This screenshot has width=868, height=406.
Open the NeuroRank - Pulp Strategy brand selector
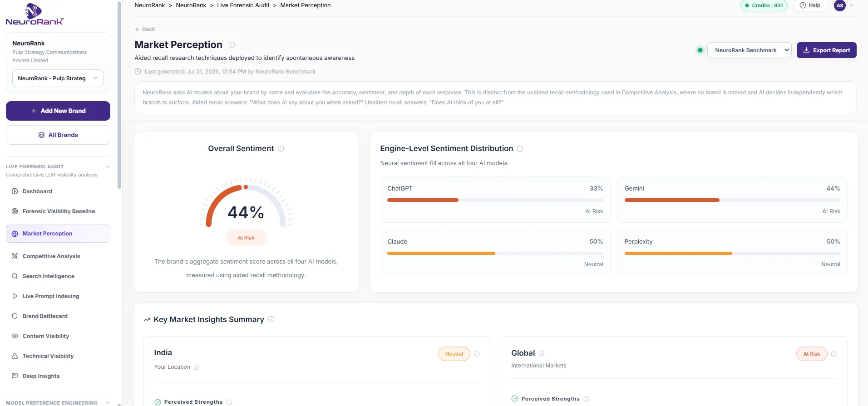click(x=58, y=78)
